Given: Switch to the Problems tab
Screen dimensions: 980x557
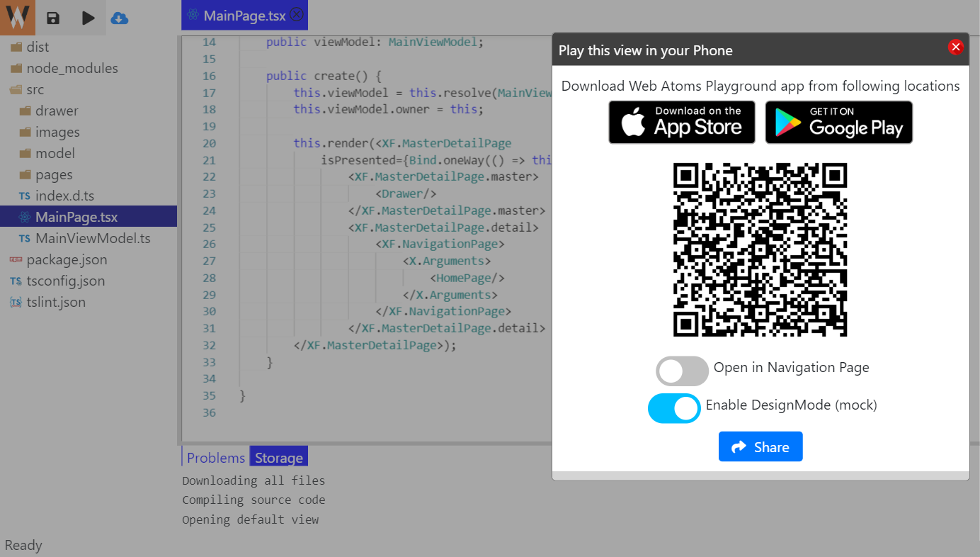Looking at the screenshot, I should 215,458.
